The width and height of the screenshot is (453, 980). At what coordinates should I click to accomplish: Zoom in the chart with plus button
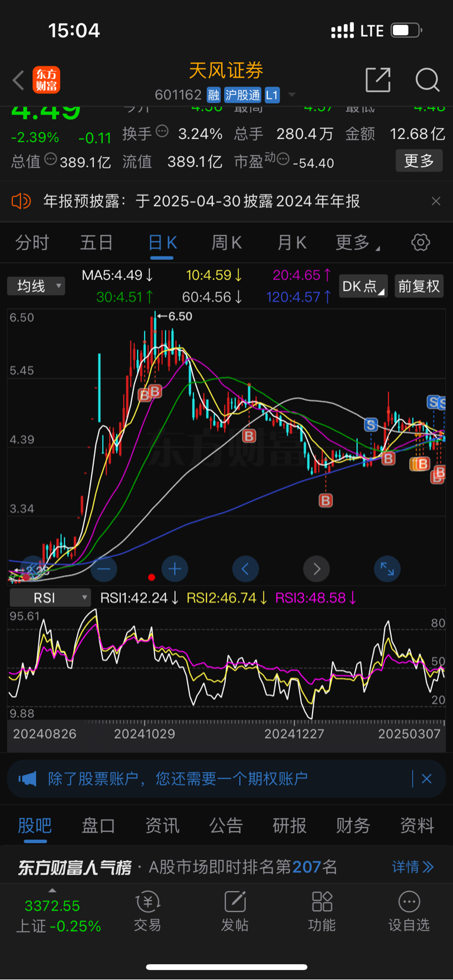(x=175, y=569)
